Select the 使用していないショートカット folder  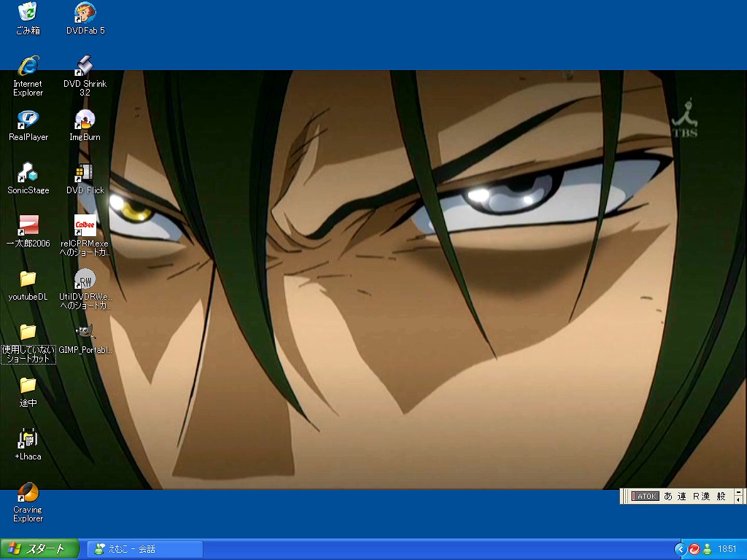tap(28, 343)
